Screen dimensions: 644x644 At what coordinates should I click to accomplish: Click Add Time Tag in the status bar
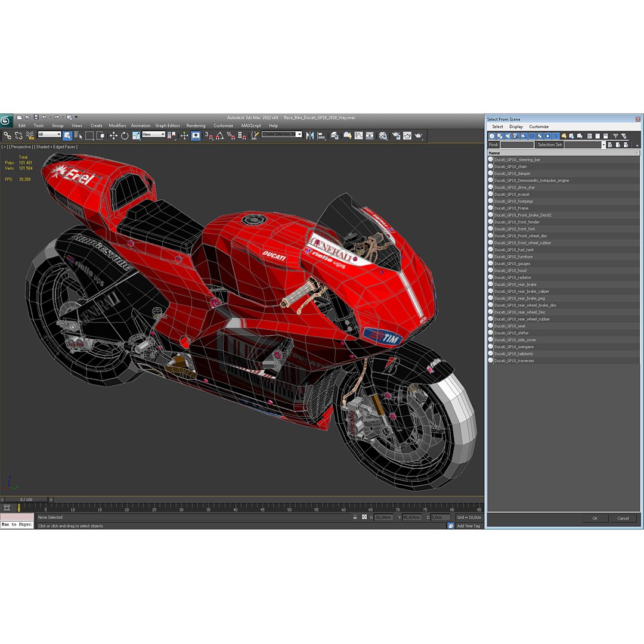click(468, 526)
